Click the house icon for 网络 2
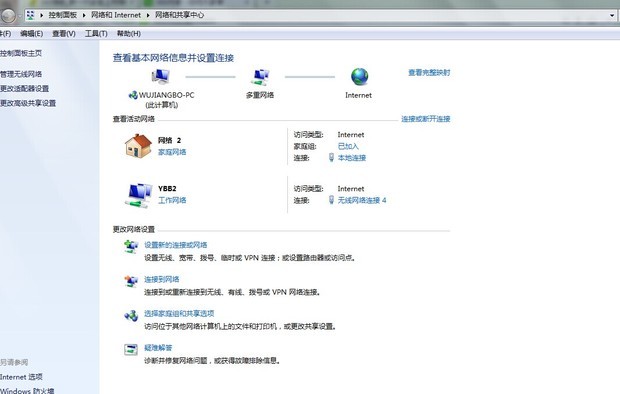Image resolution: width=620 pixels, height=394 pixels. [138, 146]
